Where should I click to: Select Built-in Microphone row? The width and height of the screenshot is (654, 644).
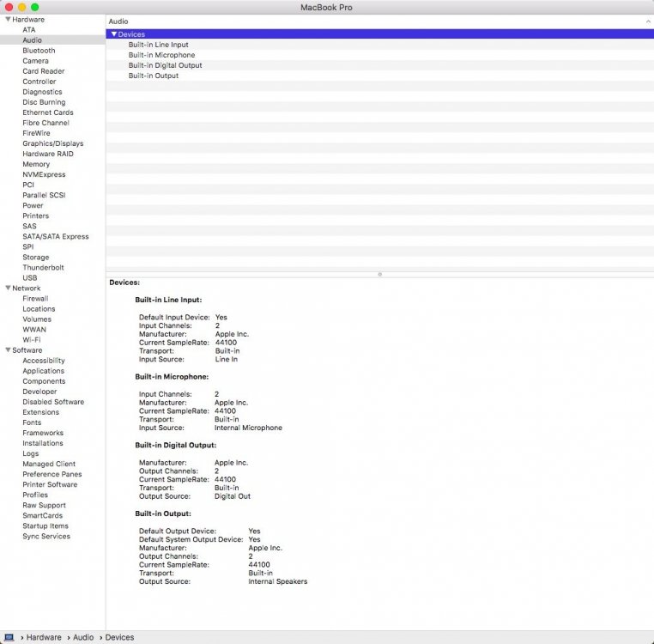(379, 55)
